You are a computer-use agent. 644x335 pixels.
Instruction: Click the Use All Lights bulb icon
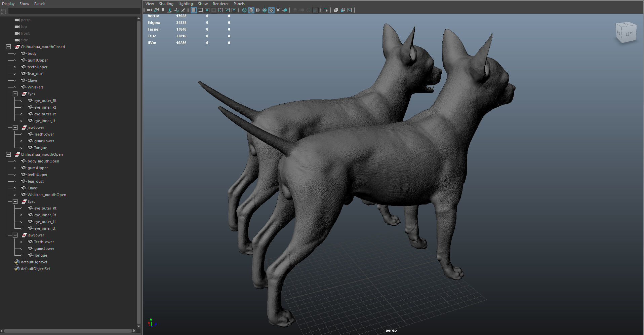pyautogui.click(x=278, y=10)
